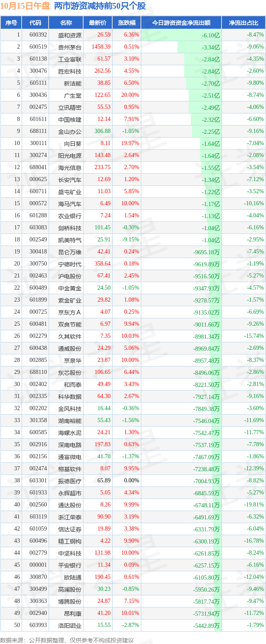Select stock name 平安银行
This screenshot has width=266, height=644.
click(x=70, y=565)
